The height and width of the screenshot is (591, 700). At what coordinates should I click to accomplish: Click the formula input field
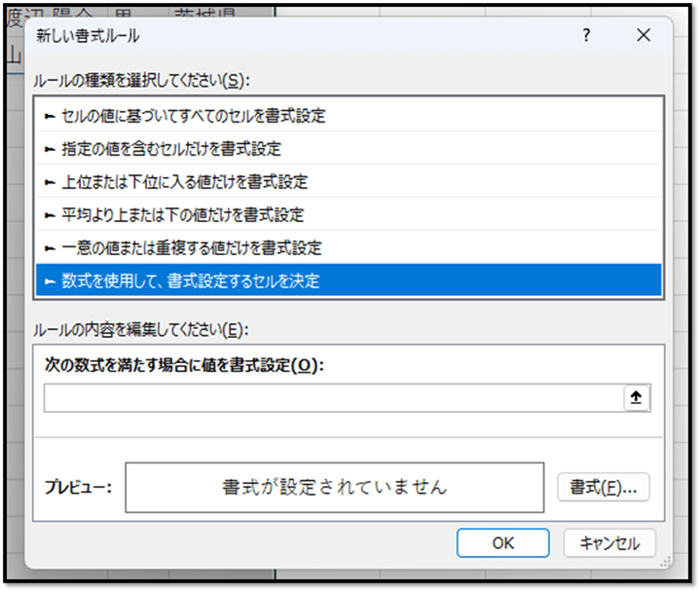point(332,398)
